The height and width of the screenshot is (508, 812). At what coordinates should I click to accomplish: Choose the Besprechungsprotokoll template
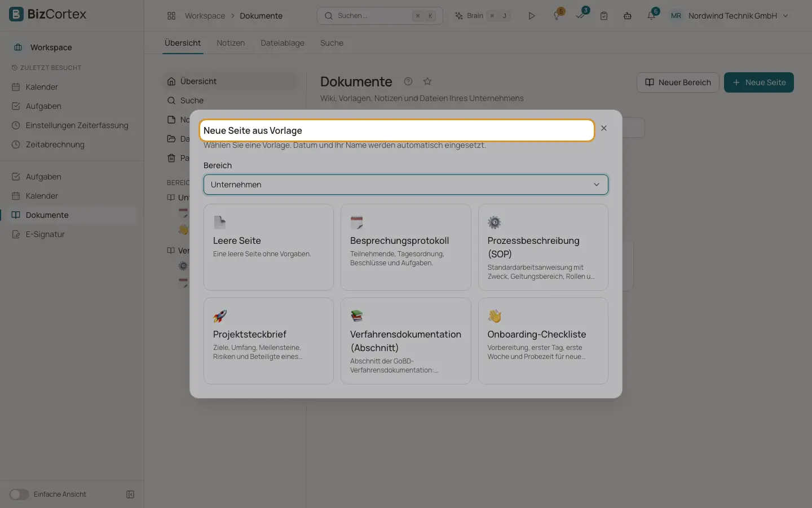405,247
